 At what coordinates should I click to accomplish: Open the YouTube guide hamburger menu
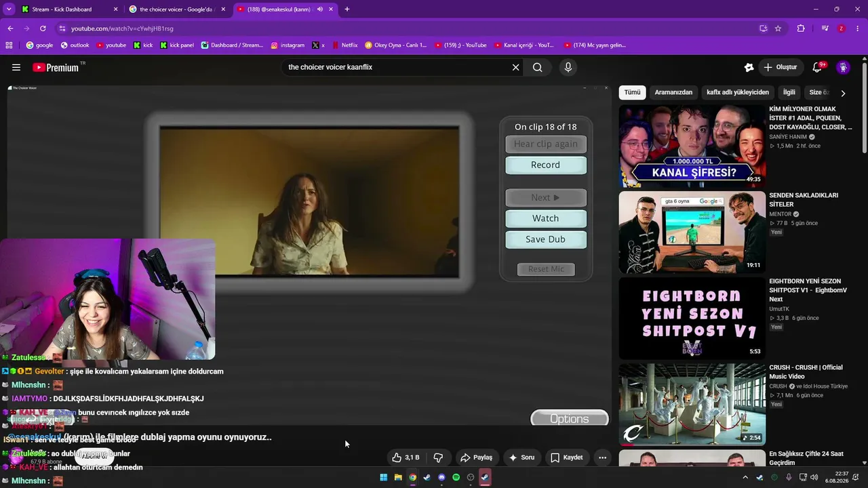coord(16,67)
